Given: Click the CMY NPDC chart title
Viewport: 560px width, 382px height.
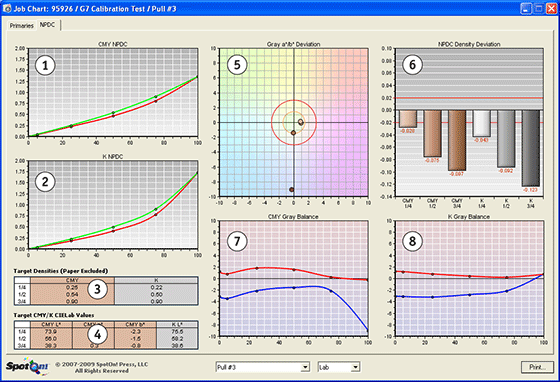Looking at the screenshot, I should coord(112,44).
